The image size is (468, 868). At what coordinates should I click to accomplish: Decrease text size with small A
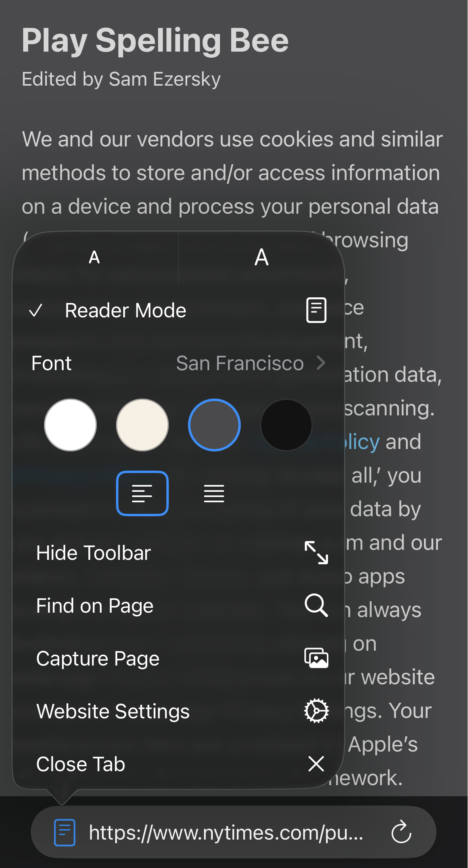point(94,257)
